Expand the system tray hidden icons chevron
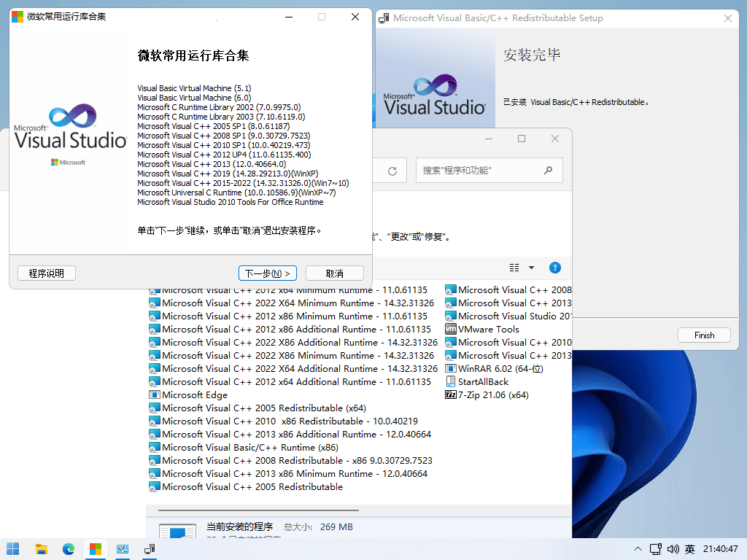 (x=638, y=549)
